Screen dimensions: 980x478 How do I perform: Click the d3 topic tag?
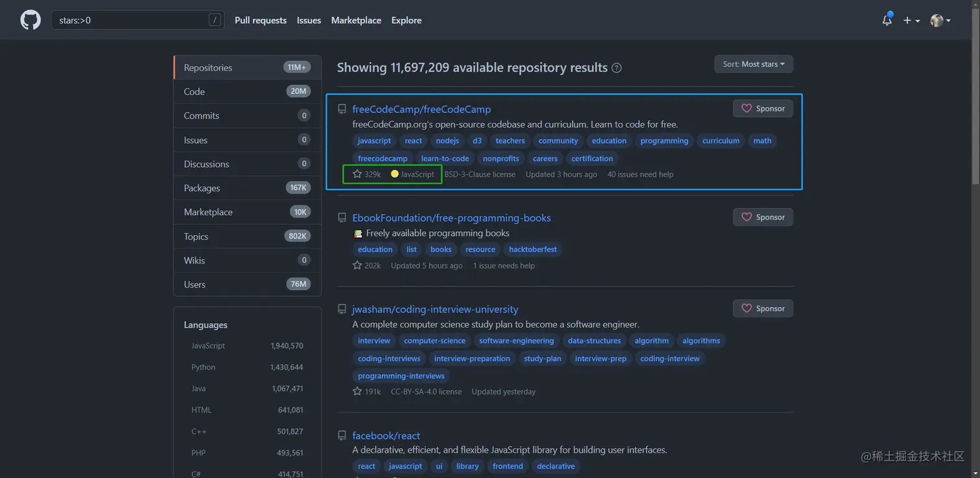477,141
